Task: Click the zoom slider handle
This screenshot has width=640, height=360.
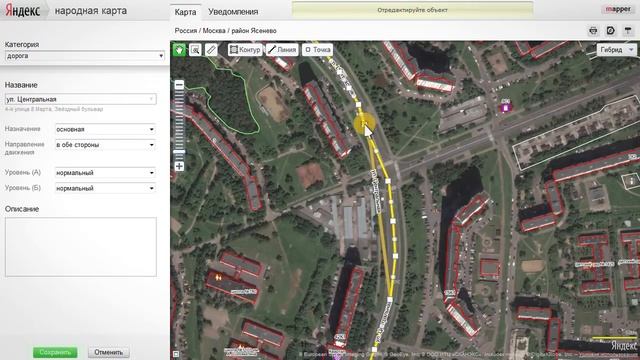Action: pyautogui.click(x=179, y=151)
